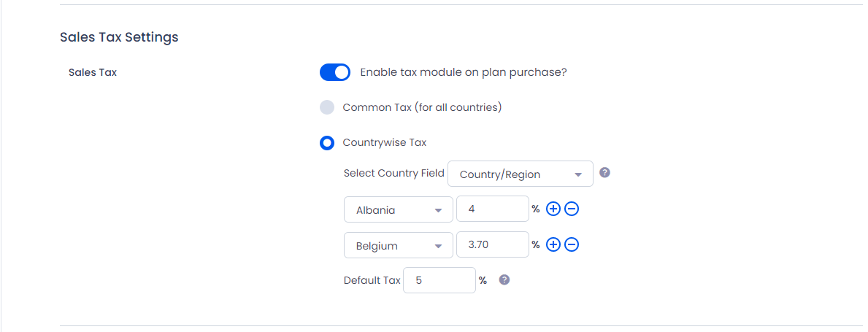The height and width of the screenshot is (332, 868).
Task: Select the Countrywise Tax radio button
Action: click(327, 143)
